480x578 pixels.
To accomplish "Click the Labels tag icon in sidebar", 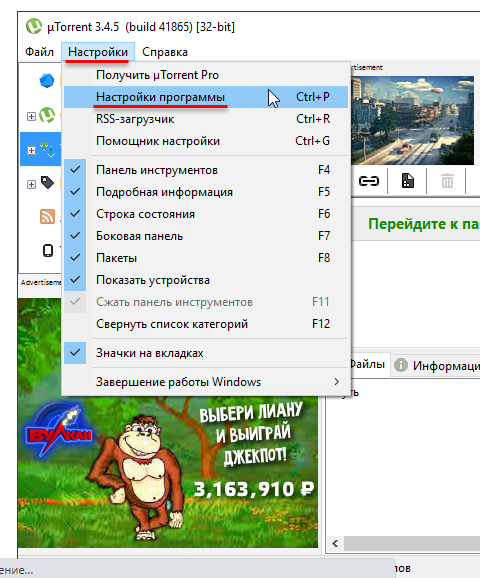I will pos(47,183).
